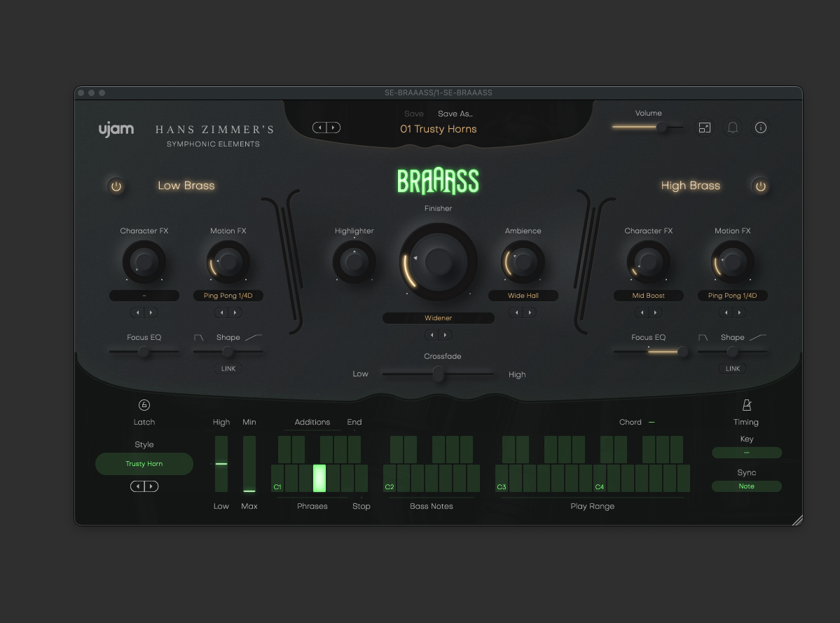Open the notifications bell icon

click(x=733, y=128)
